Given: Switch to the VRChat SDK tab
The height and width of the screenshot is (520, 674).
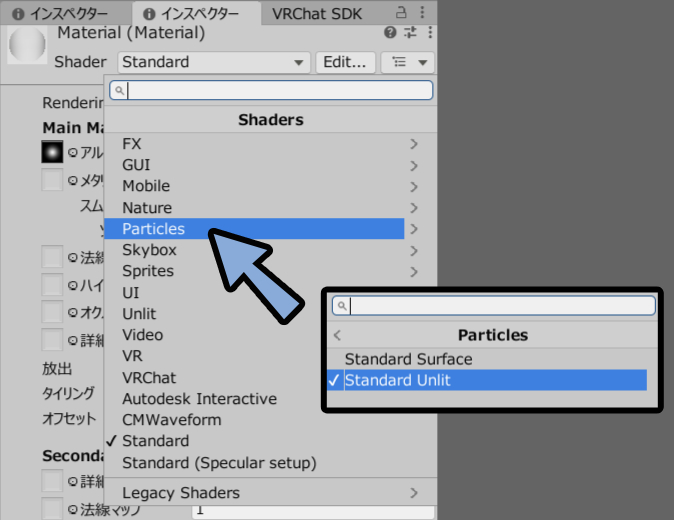Looking at the screenshot, I should 317,14.
